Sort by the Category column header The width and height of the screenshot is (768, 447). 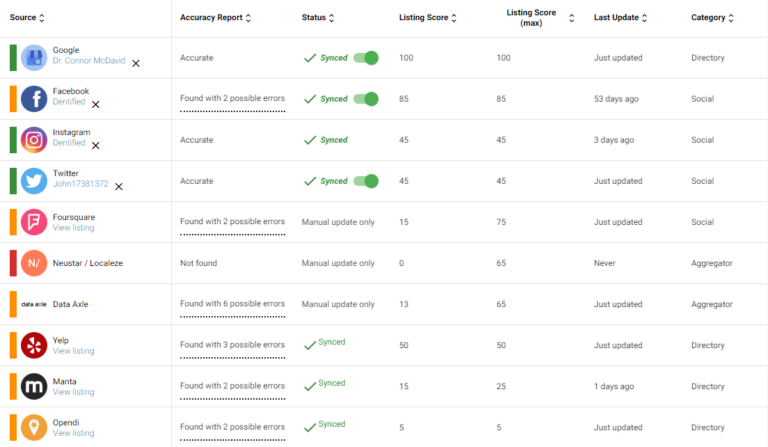[713, 18]
